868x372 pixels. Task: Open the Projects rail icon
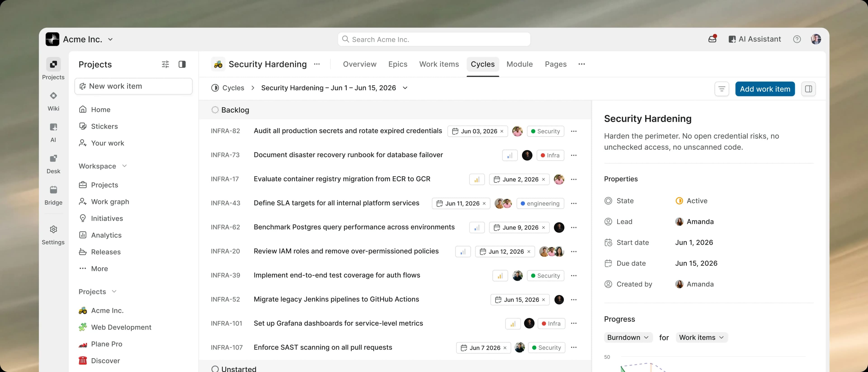(x=53, y=64)
